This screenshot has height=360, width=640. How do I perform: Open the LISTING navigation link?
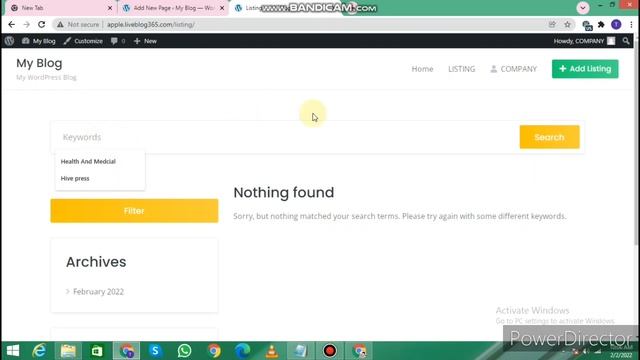[462, 69]
